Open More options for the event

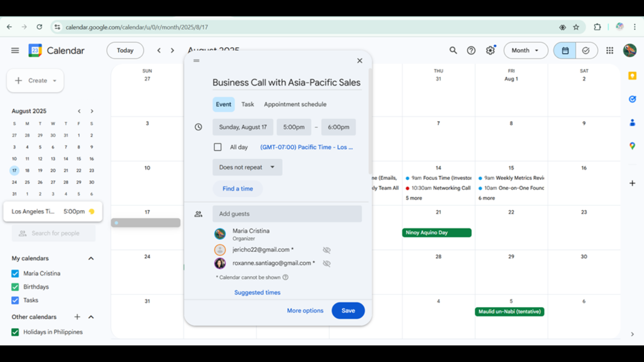(305, 311)
